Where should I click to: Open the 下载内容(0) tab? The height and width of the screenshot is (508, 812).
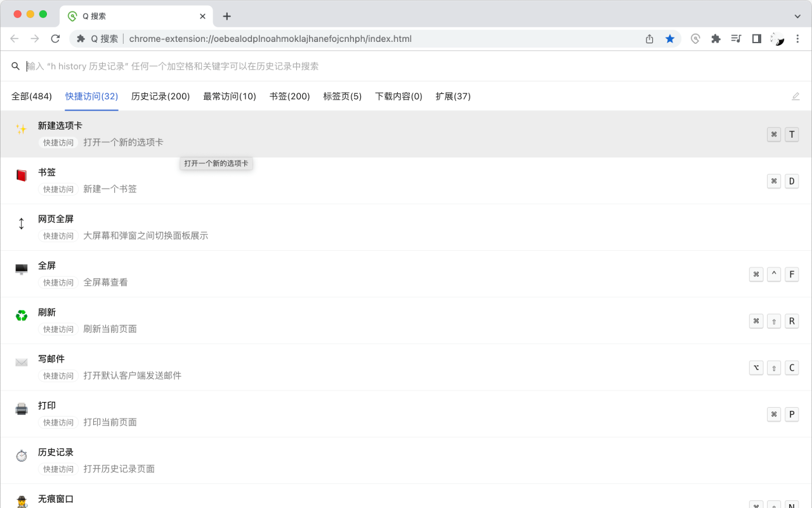click(x=399, y=97)
